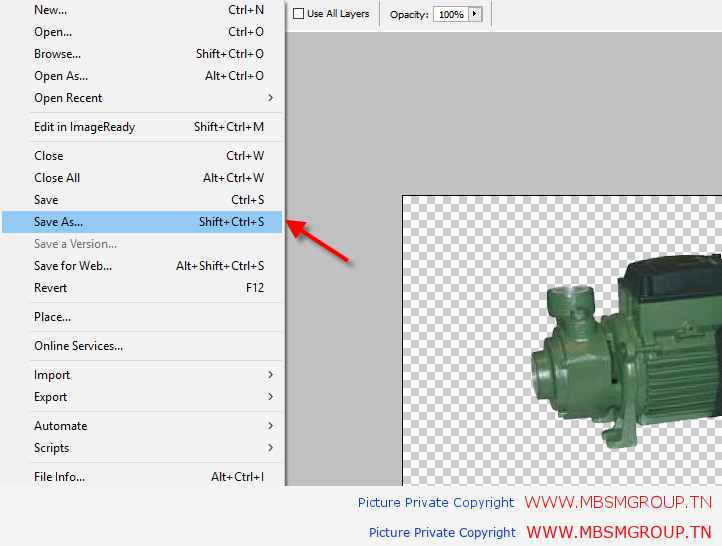Expand the Export submenu
The image size is (722, 546).
pyautogui.click(x=142, y=397)
